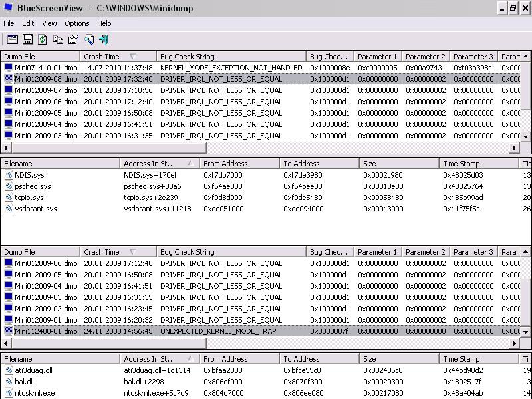Sort by Dump File header above Mini071410-01.dmp

(41, 57)
